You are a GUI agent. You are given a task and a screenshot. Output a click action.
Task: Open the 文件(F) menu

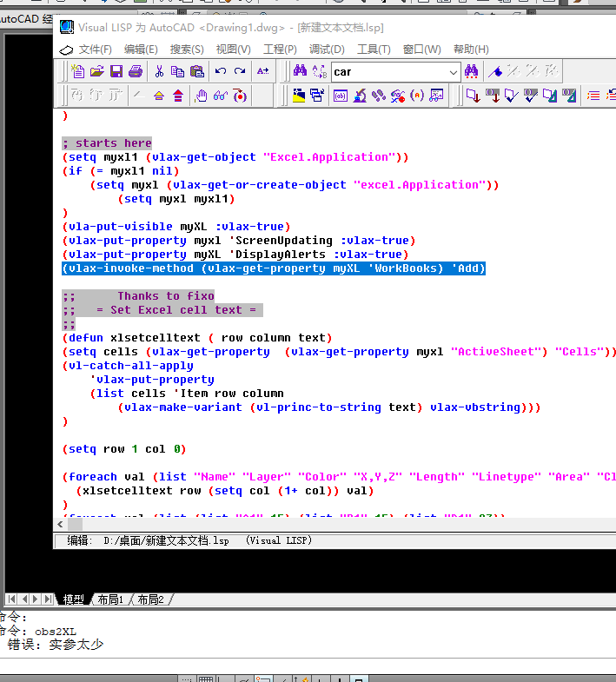(96, 50)
